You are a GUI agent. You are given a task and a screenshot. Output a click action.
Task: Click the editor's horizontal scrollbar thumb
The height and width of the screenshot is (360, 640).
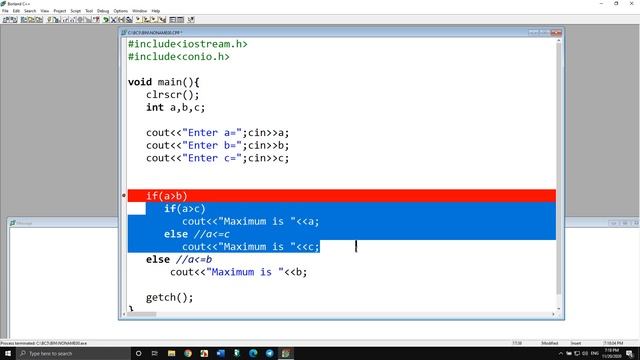tap(143, 314)
